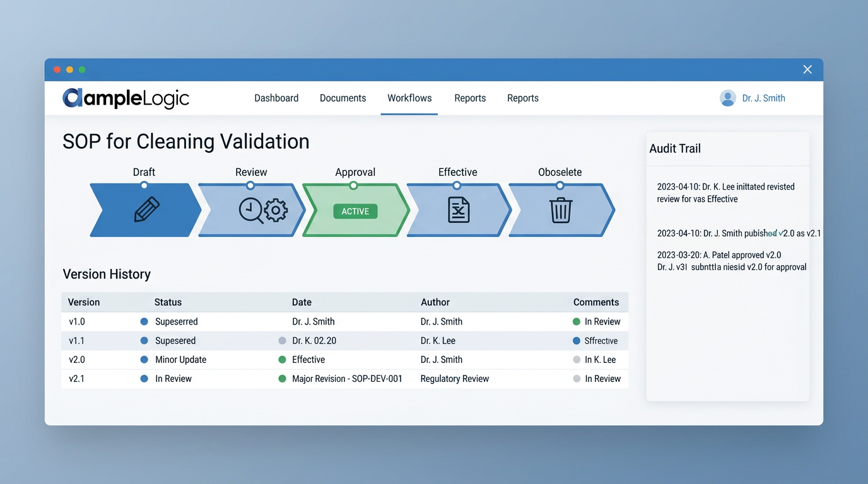
Task: Open Dr. J. Smith profile link
Action: click(x=763, y=98)
